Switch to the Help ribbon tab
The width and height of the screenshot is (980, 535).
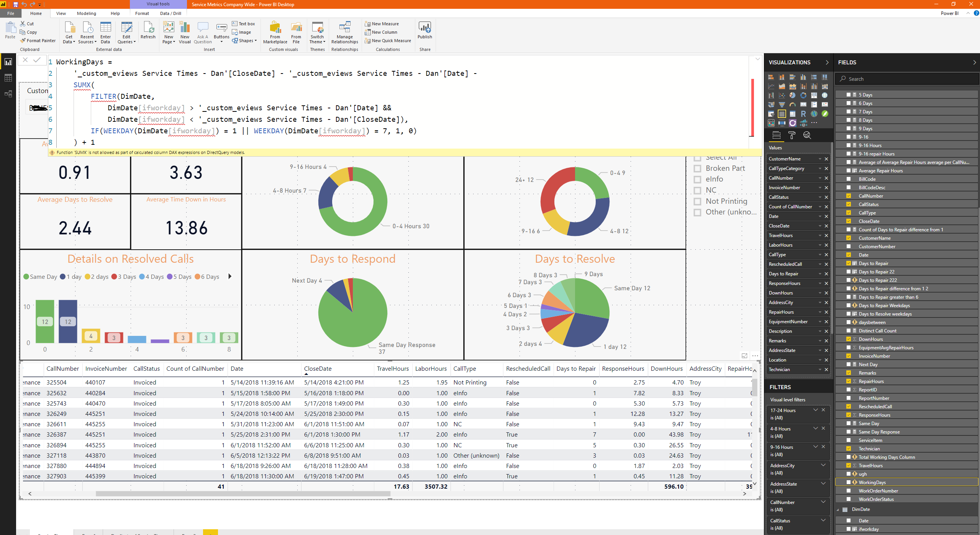tap(115, 13)
